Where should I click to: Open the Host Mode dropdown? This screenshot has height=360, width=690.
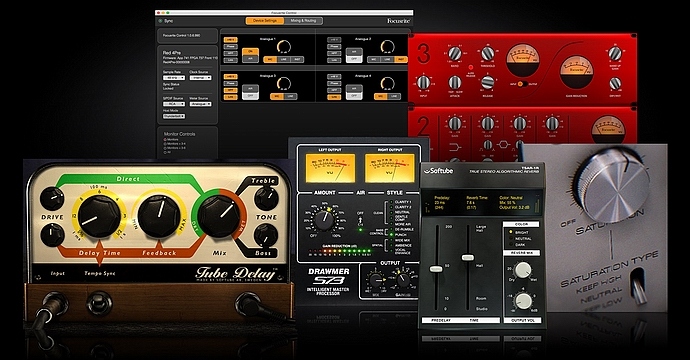(x=174, y=116)
